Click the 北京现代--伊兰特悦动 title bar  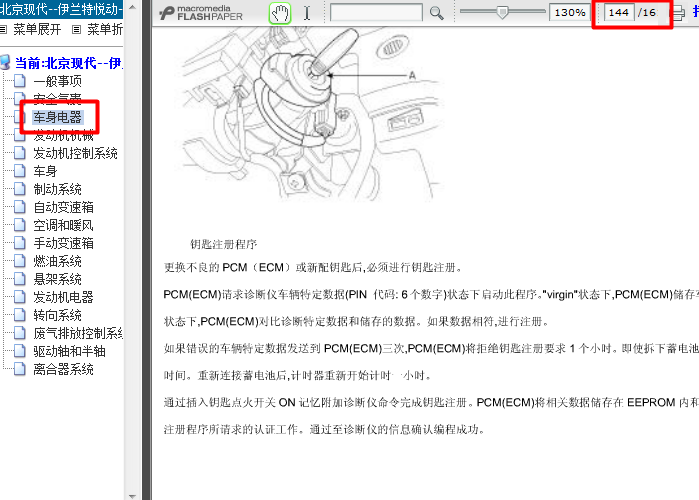pyautogui.click(x=62, y=9)
